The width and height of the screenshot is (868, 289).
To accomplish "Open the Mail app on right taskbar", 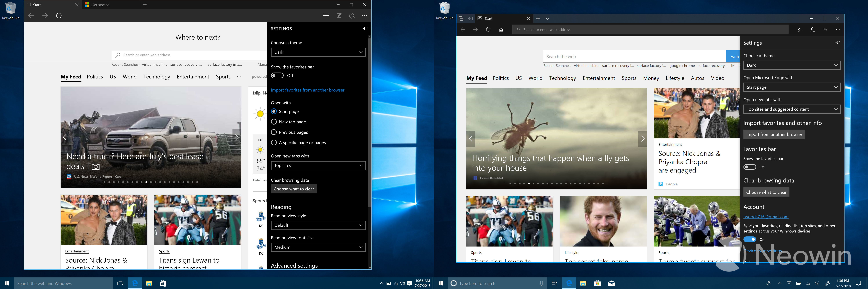I will point(611,283).
